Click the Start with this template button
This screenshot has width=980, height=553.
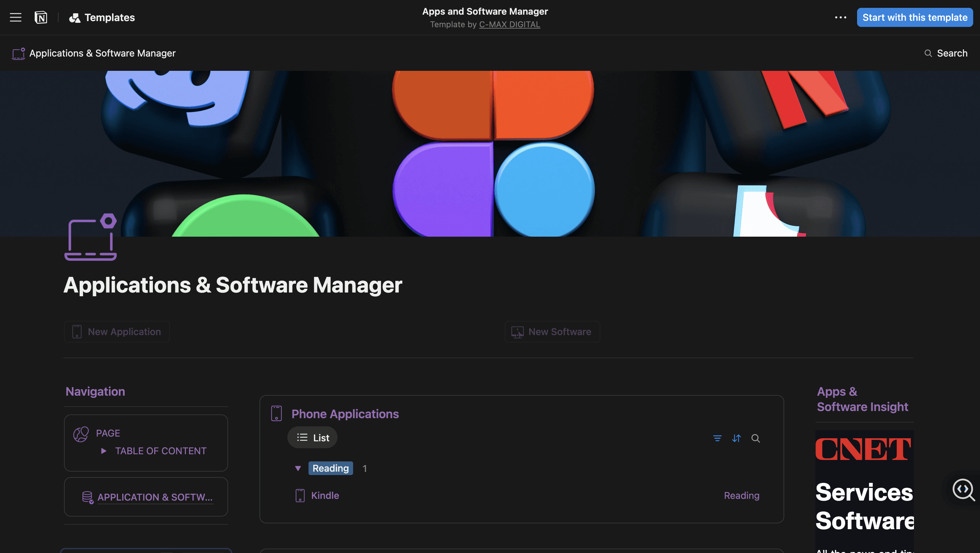[x=915, y=17]
